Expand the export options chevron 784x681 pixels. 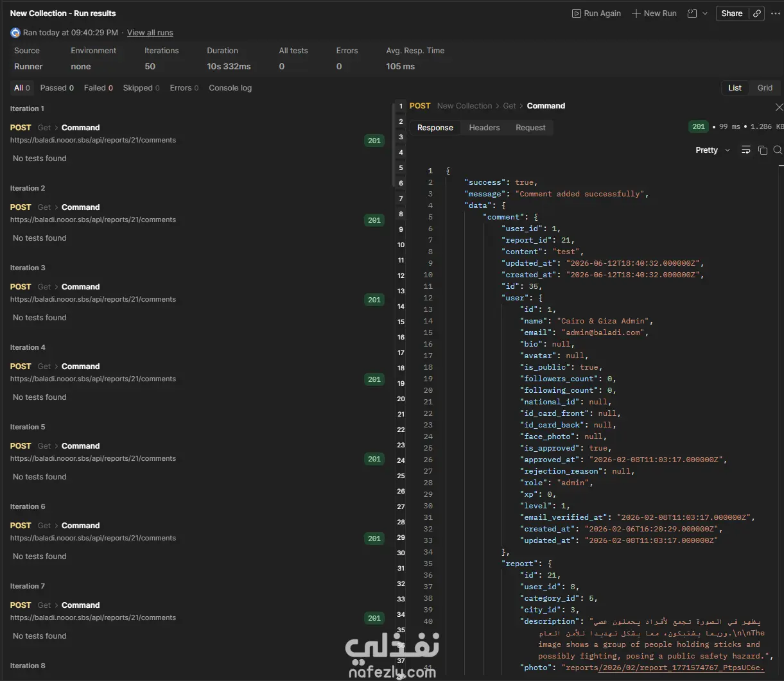pyautogui.click(x=705, y=13)
